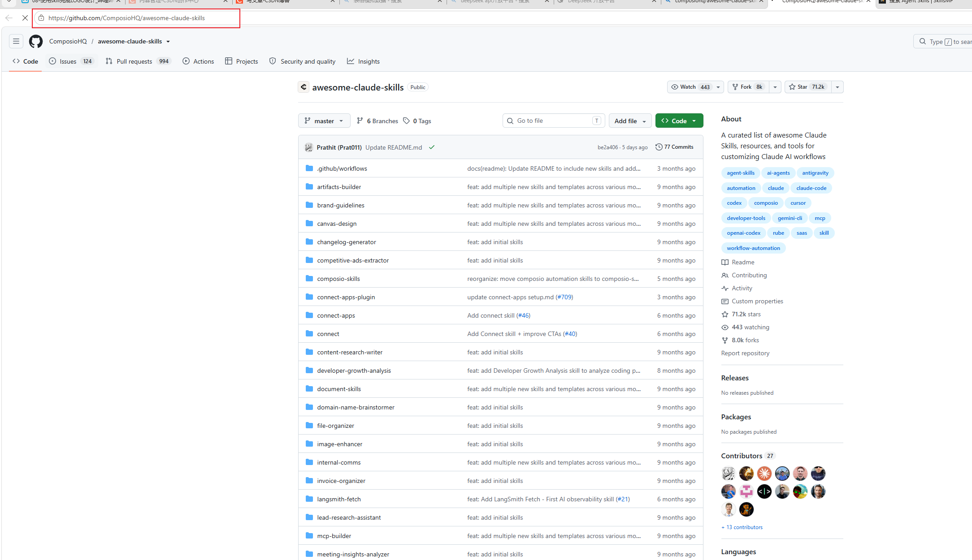Image resolution: width=972 pixels, height=560 pixels.
Task: Click the star icon beside 71.2k stars
Action: click(725, 314)
